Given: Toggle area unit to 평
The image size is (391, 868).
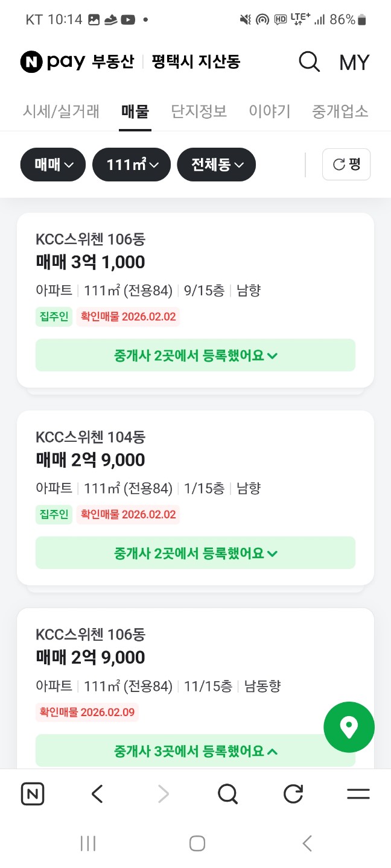Looking at the screenshot, I should tap(346, 165).
